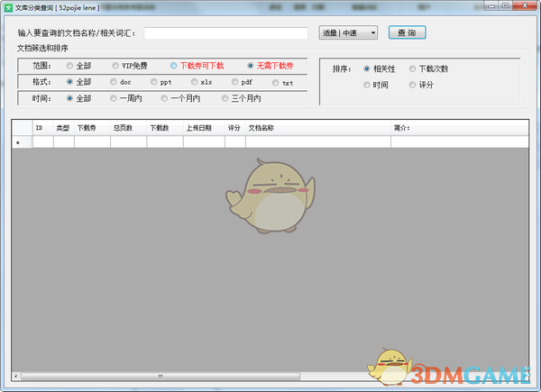The image size is (541, 392).
Task: Click the horizontal scrollbar thumb
Action: point(160,376)
